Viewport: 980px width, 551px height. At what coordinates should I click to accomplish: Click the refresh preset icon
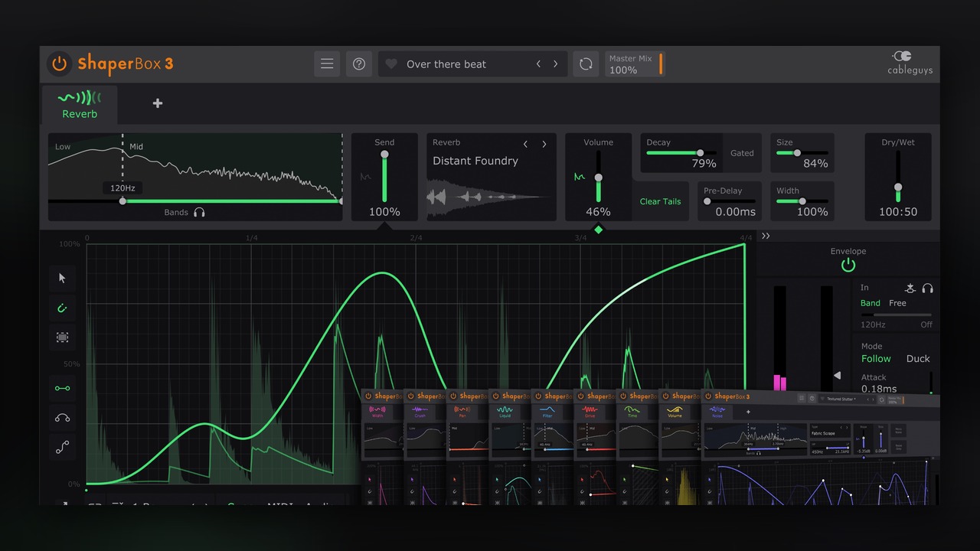pyautogui.click(x=586, y=64)
